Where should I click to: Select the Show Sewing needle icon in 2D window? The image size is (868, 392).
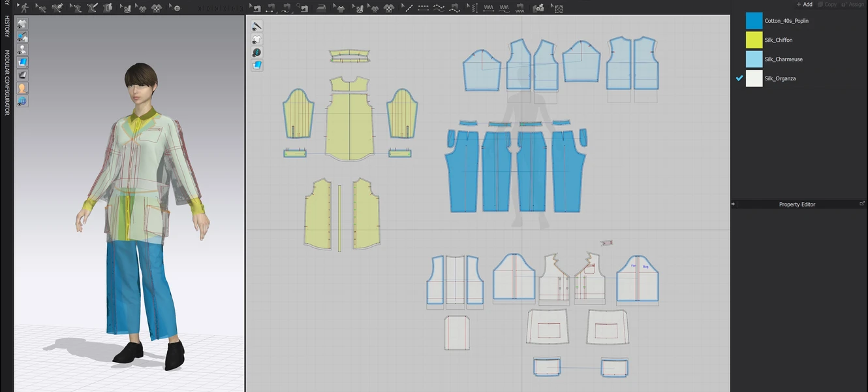(257, 26)
